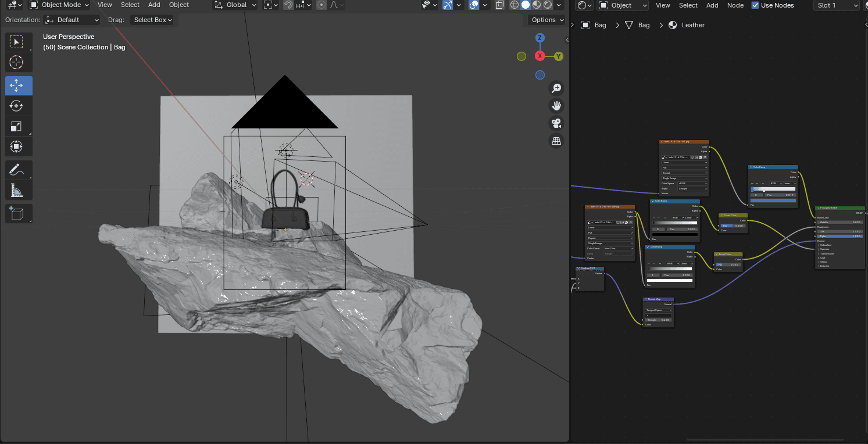This screenshot has height=444, width=868.
Task: Click the 3D Cursor tool
Action: pyautogui.click(x=16, y=62)
